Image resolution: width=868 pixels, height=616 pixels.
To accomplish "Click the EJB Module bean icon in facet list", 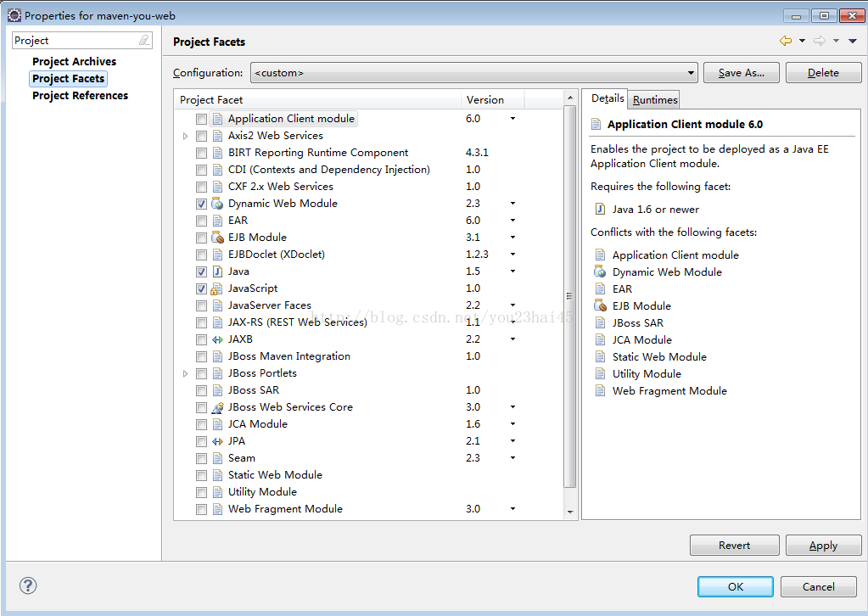I will click(x=217, y=238).
